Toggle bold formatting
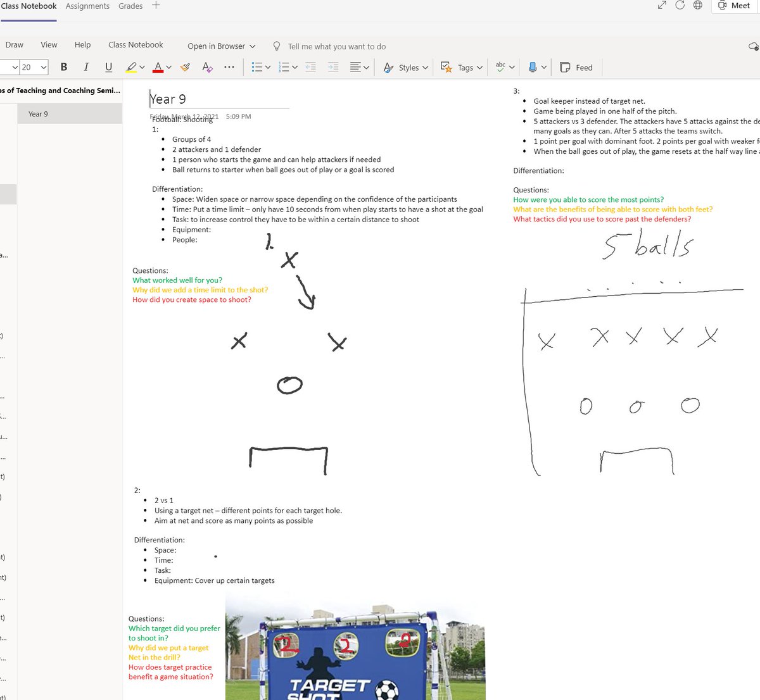The image size is (760, 700). click(x=63, y=66)
